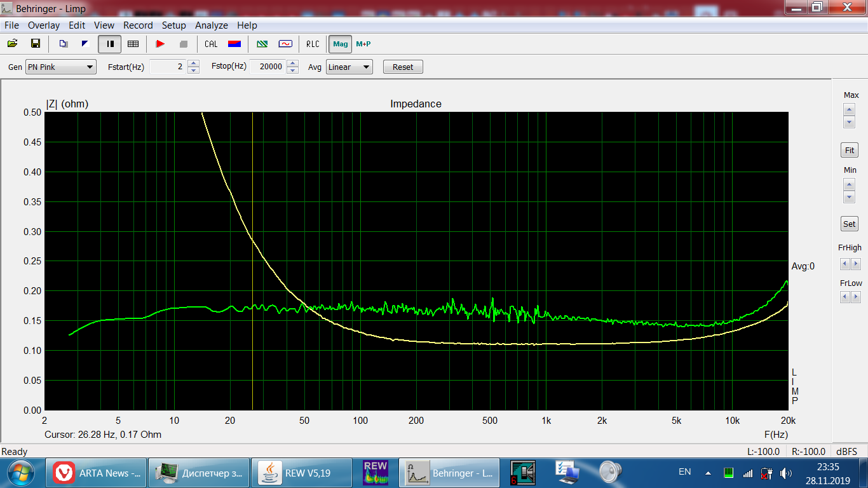Image resolution: width=868 pixels, height=488 pixels.
Task: Open the Analyze menu
Action: pyautogui.click(x=212, y=25)
